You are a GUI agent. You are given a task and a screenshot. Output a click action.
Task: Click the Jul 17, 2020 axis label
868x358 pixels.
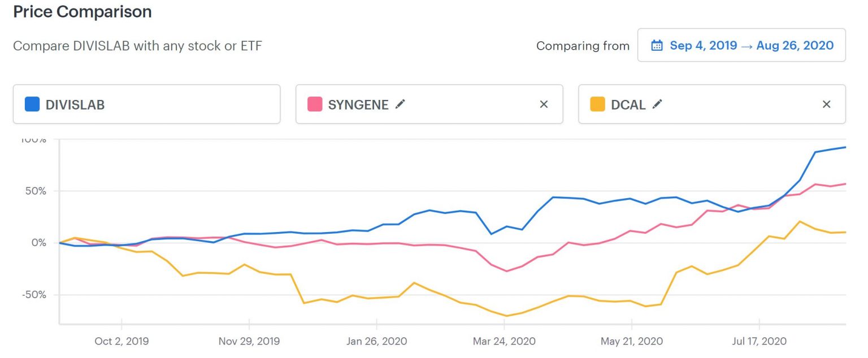click(759, 342)
